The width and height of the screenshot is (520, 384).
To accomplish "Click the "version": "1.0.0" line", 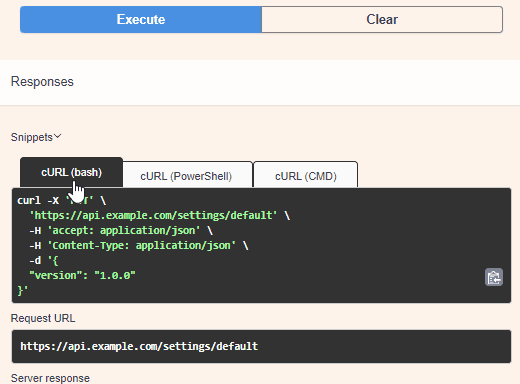I will tap(82, 275).
